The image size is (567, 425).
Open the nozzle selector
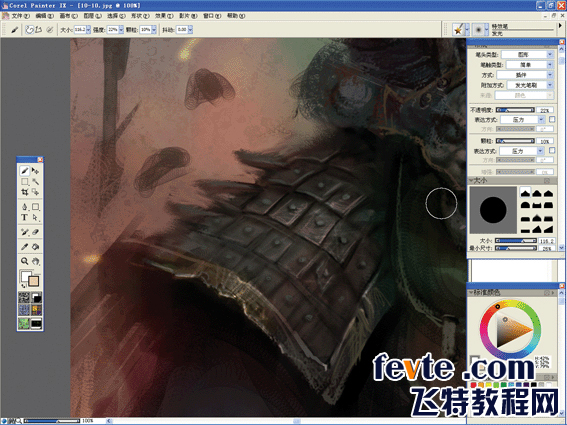pyautogui.click(x=37, y=323)
